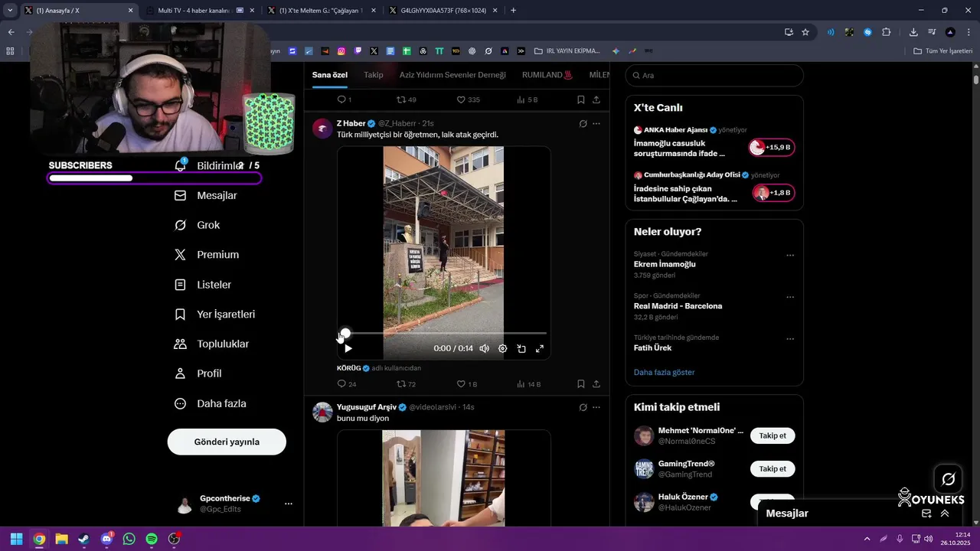Open options for Ekrem İmamoğlu trend

790,256
